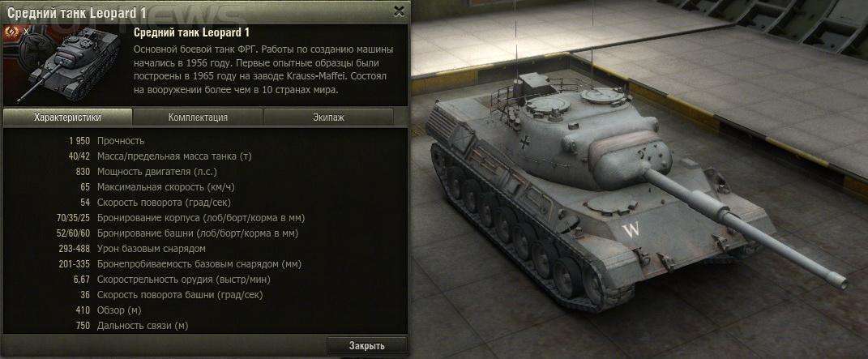Open the Комплектация tab
Screen dimensions: 868x359
click(x=198, y=118)
